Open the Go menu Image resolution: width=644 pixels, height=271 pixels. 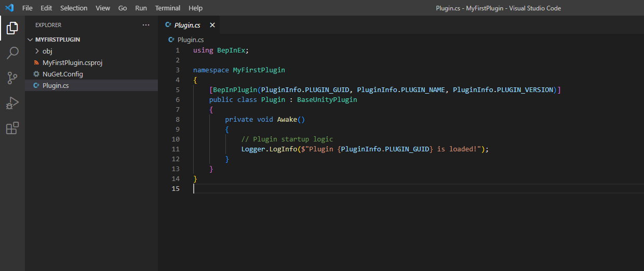click(x=123, y=8)
